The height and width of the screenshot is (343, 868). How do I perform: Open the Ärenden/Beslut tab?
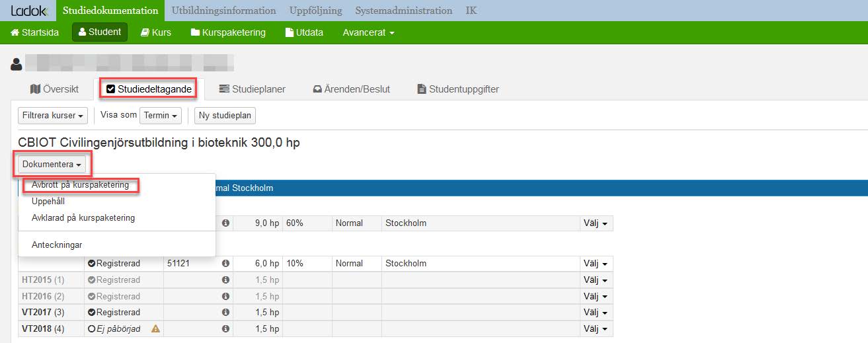pos(352,89)
